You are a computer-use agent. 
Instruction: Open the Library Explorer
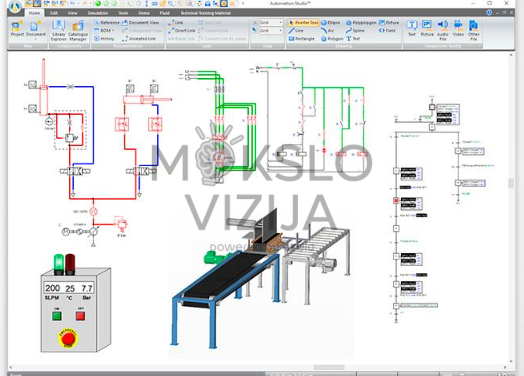click(58, 30)
